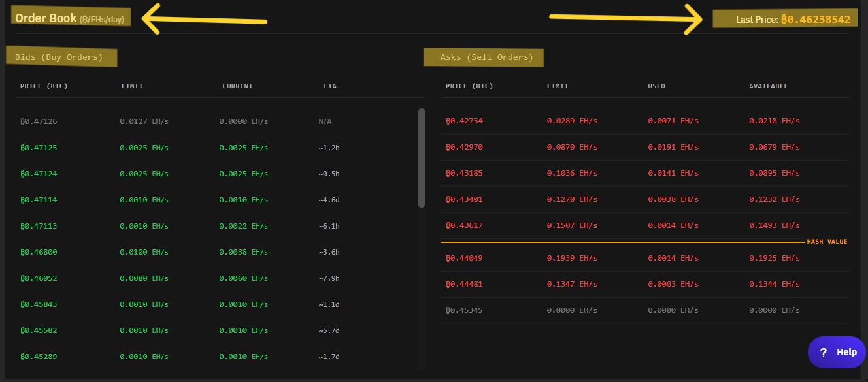Select the ask priced at ₿0.44049
The image size is (868, 382).
click(464, 258)
